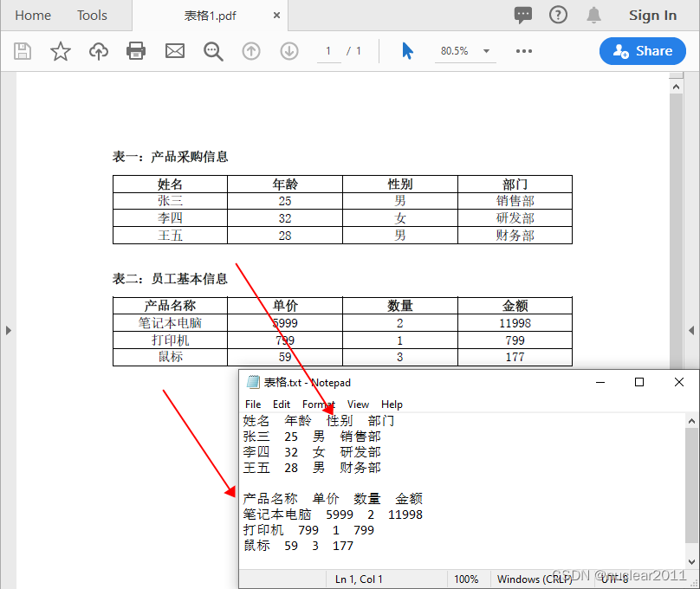The image size is (700, 589).
Task: Expand the left navigation pane
Action: [9, 329]
